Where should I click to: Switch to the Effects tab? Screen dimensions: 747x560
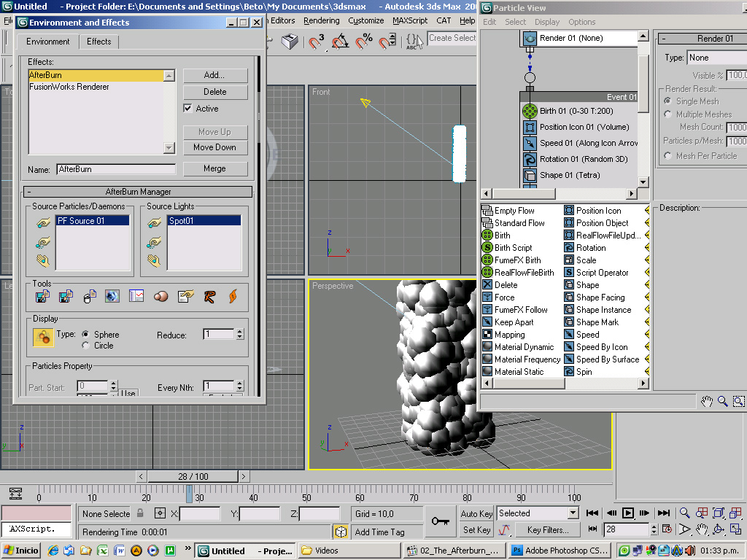tap(98, 42)
